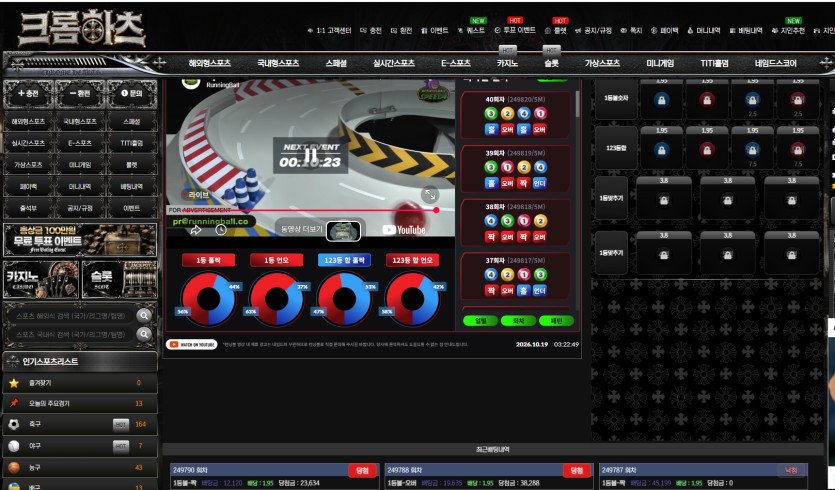Click the video progress bar end handle
This screenshot has height=490, width=835.
436,210
